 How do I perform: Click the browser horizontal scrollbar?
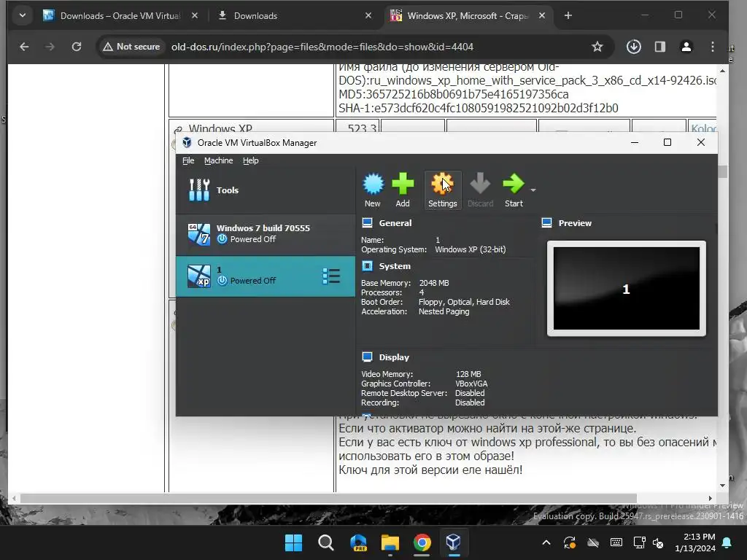[x=329, y=498]
